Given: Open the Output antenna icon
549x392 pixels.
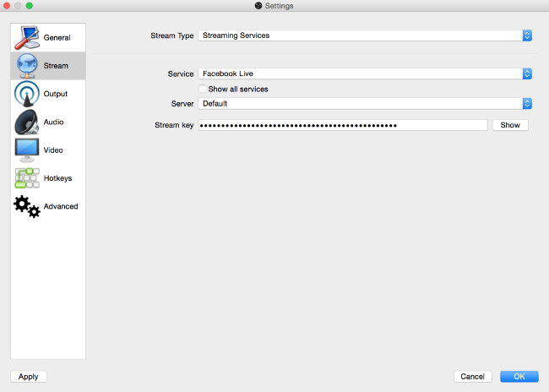Looking at the screenshot, I should click(x=27, y=94).
